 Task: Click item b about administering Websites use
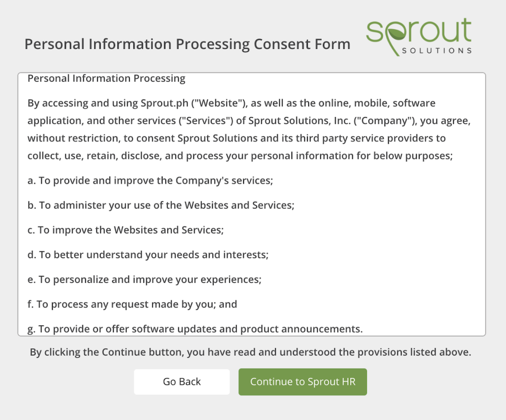pos(161,206)
